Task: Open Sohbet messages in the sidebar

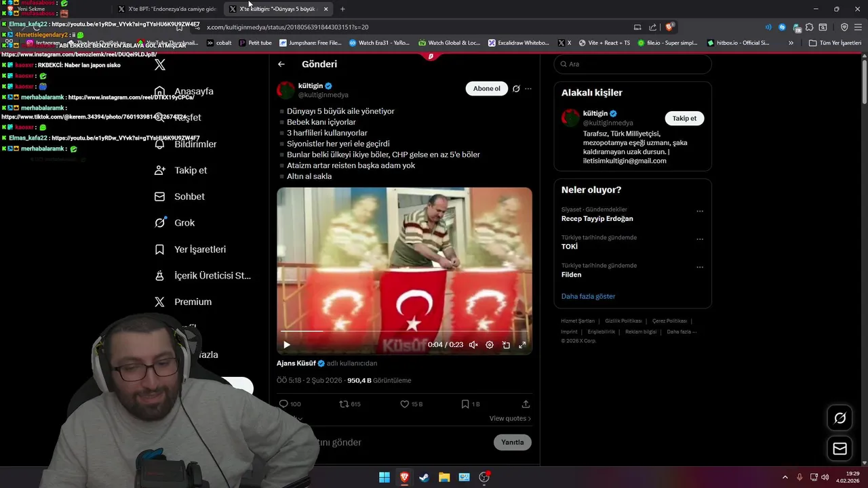Action: tap(180, 197)
